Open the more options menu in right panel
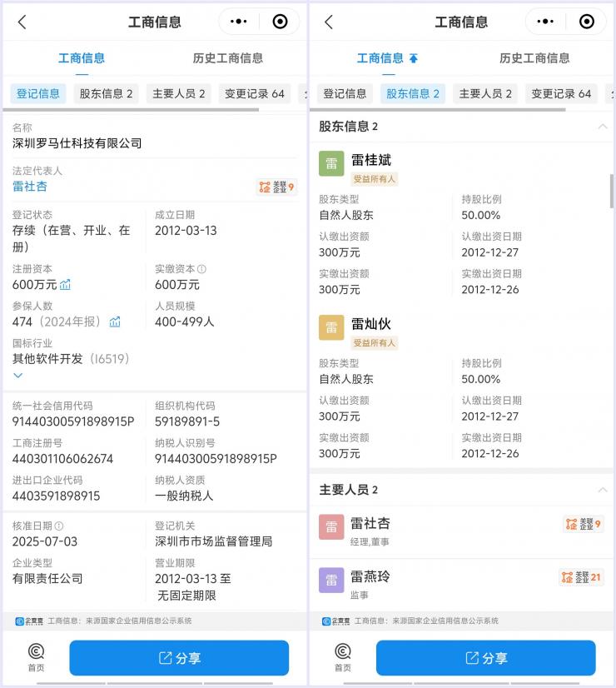 (x=545, y=21)
